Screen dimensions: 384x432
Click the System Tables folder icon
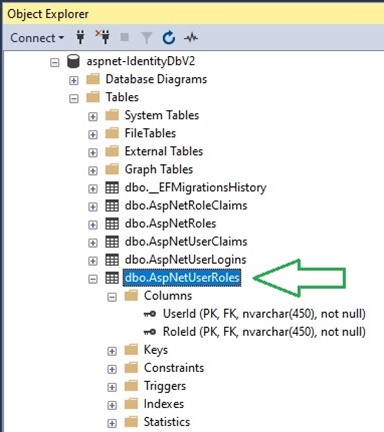[112, 115]
